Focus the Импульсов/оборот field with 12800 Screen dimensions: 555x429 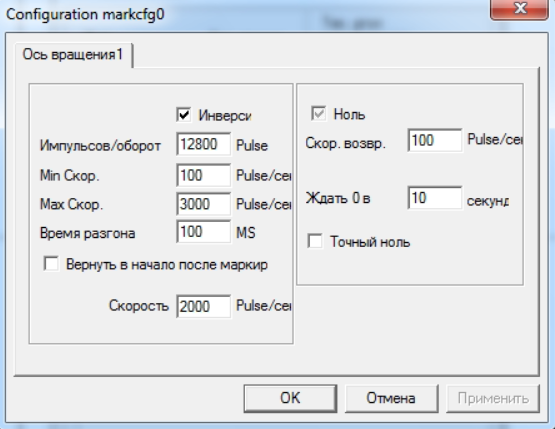pyautogui.click(x=204, y=144)
